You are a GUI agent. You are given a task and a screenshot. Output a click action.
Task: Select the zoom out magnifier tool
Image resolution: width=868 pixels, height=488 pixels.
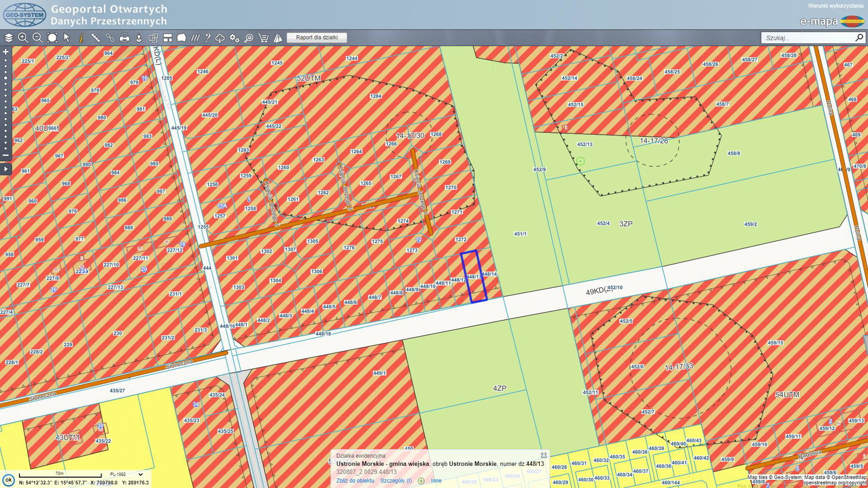[37, 38]
